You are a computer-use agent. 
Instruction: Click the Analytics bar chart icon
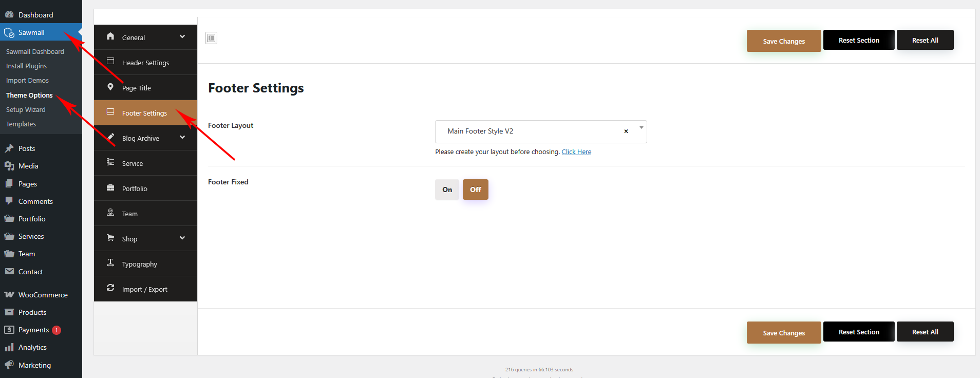pos(9,347)
